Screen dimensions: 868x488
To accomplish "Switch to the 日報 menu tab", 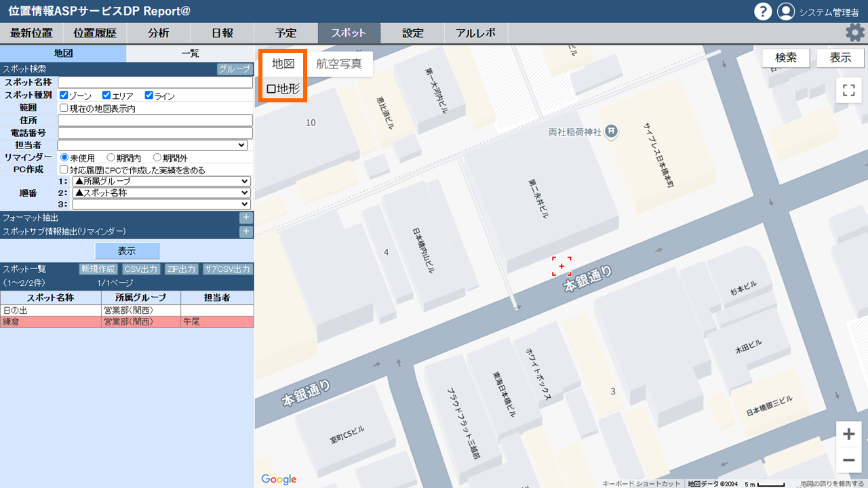I will click(x=222, y=33).
